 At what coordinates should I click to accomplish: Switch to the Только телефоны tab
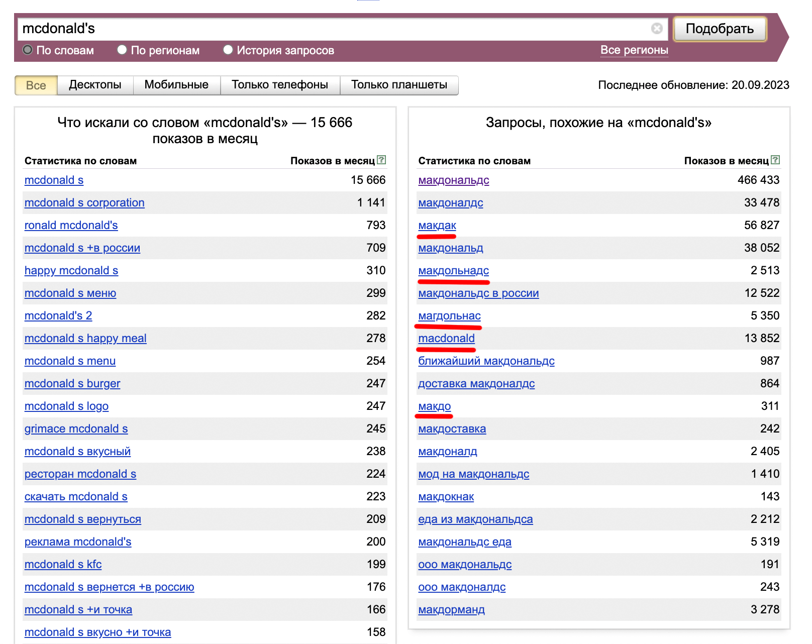(280, 85)
